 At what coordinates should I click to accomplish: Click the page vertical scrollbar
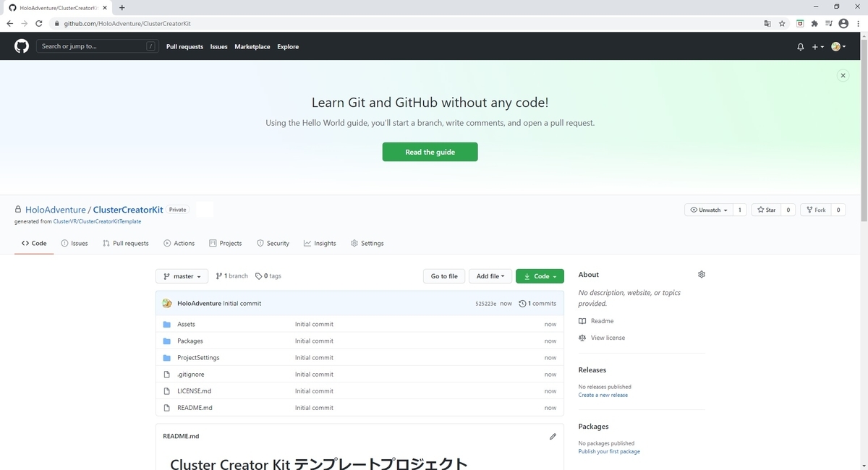(x=864, y=130)
